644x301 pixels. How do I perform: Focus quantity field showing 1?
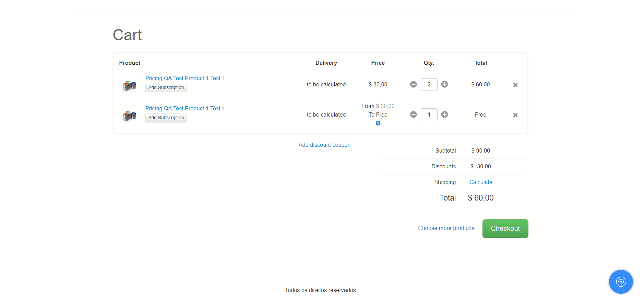[x=429, y=115]
